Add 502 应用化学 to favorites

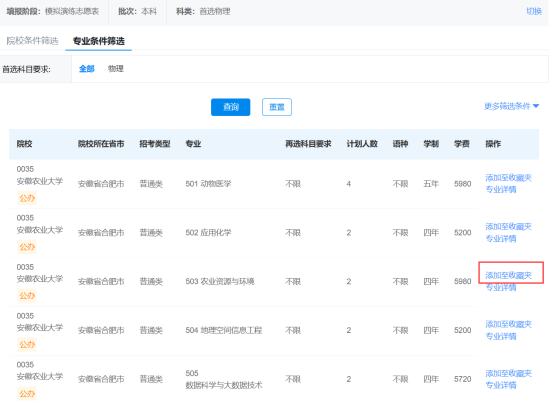point(509,226)
